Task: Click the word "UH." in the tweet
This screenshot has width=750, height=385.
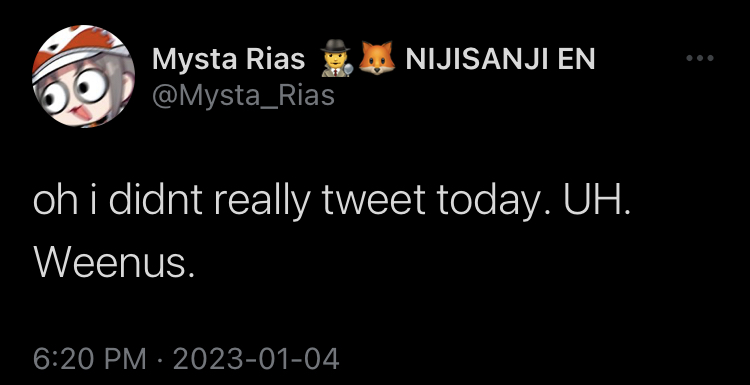Action: (596, 199)
